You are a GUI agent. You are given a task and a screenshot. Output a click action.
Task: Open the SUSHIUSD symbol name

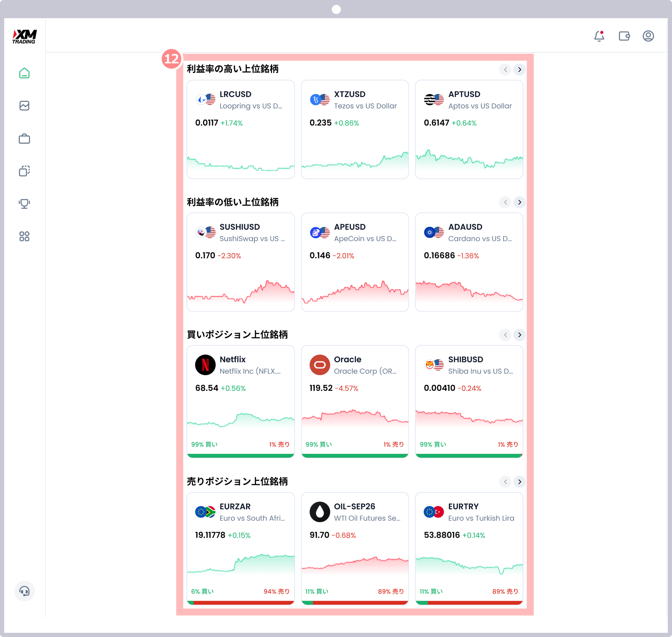240,227
